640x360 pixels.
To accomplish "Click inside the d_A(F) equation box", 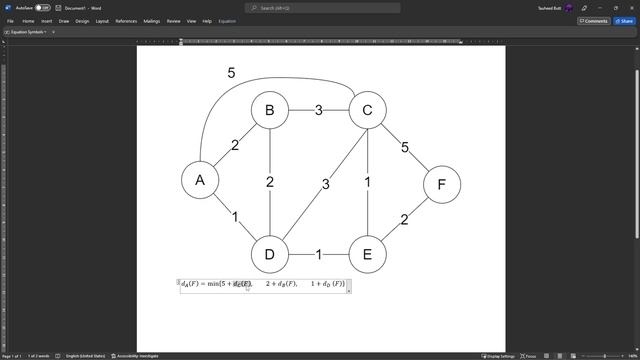I will click(x=263, y=286).
